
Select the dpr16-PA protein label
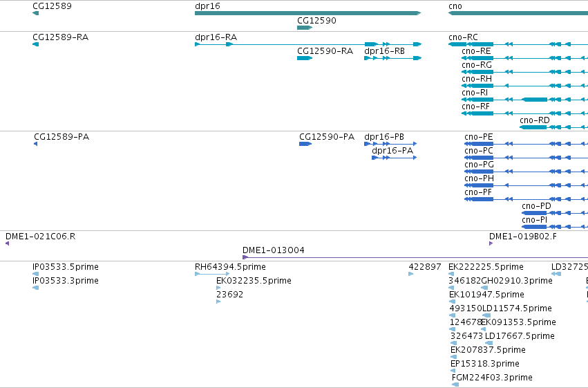tap(392, 151)
